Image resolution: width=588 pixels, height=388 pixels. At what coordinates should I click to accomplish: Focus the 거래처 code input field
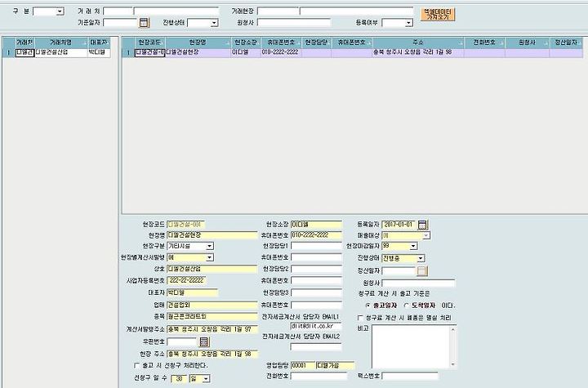[118, 11]
